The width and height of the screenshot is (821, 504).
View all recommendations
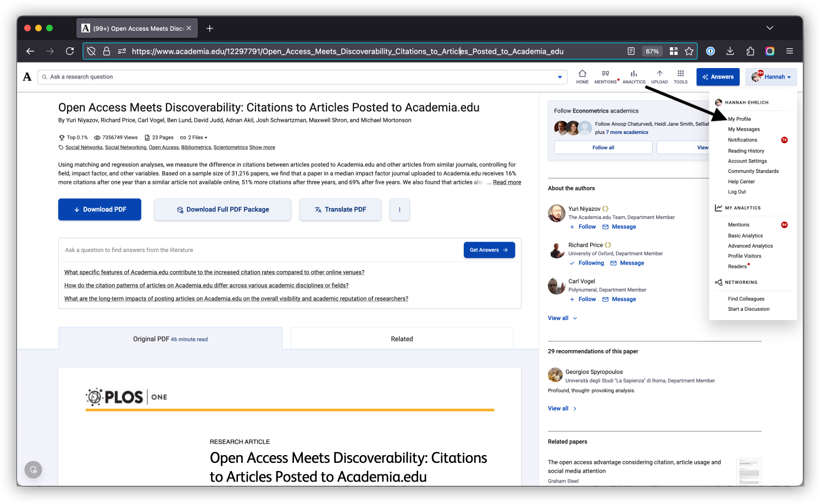pos(562,408)
